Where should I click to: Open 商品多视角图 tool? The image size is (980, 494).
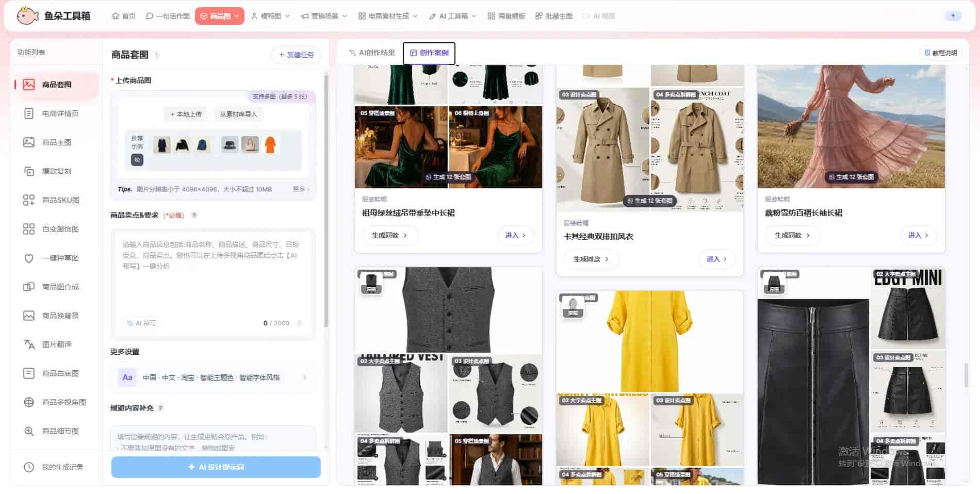[56, 402]
